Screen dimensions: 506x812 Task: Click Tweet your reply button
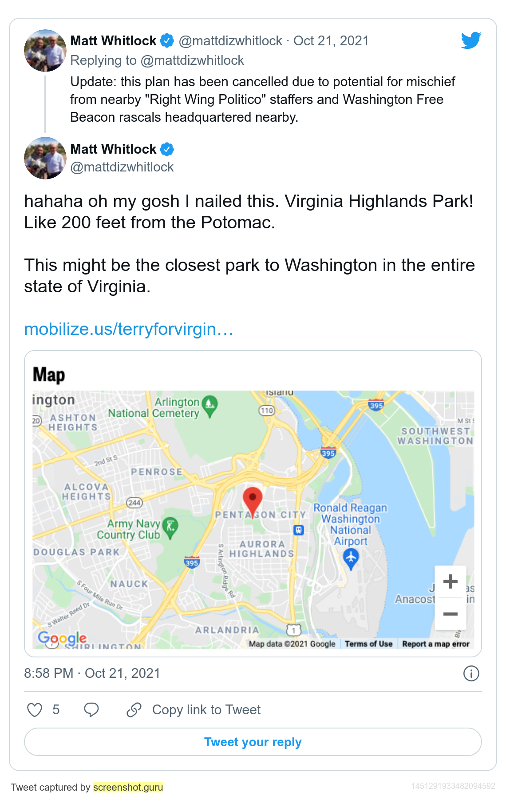tap(253, 742)
